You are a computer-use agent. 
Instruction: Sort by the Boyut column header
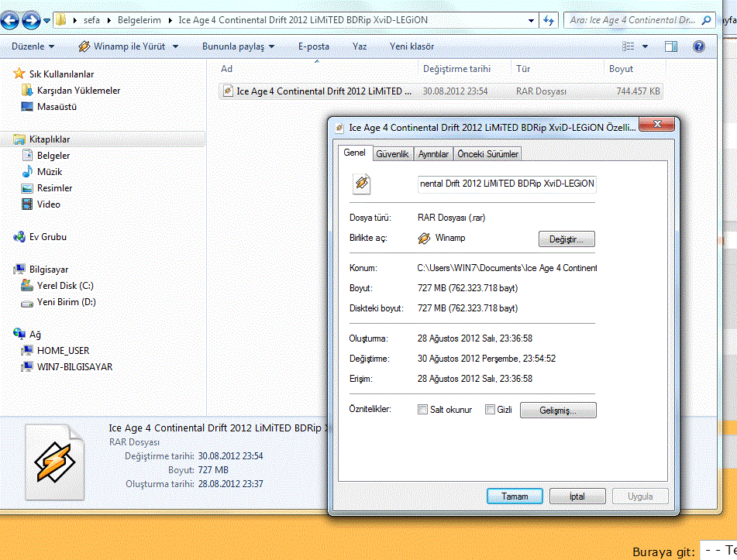[x=634, y=69]
